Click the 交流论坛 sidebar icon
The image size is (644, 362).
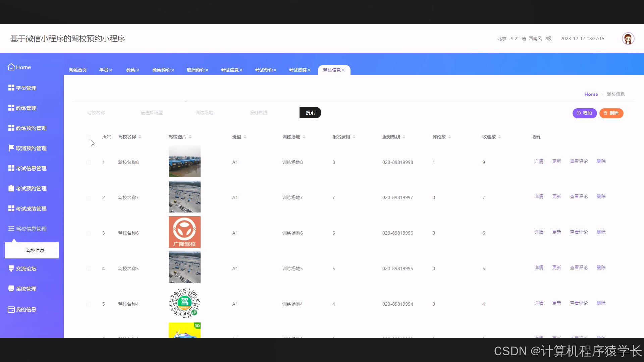point(11,268)
